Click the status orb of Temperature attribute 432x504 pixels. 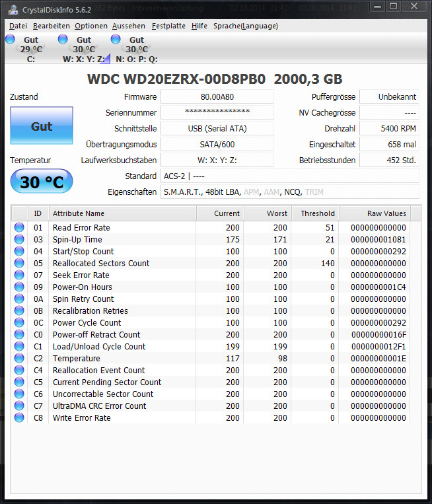coord(19,358)
